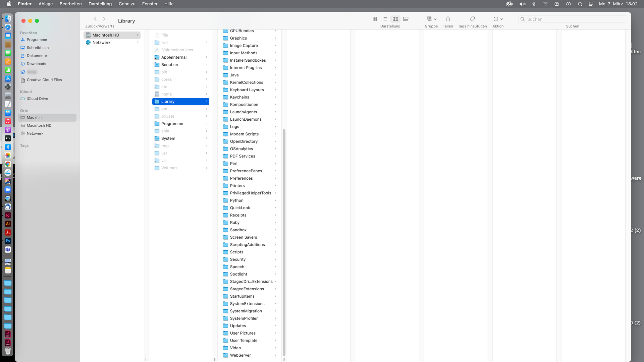Switch to list view in toolbar
Screen dimensions: 644x362
pyautogui.click(x=385, y=19)
